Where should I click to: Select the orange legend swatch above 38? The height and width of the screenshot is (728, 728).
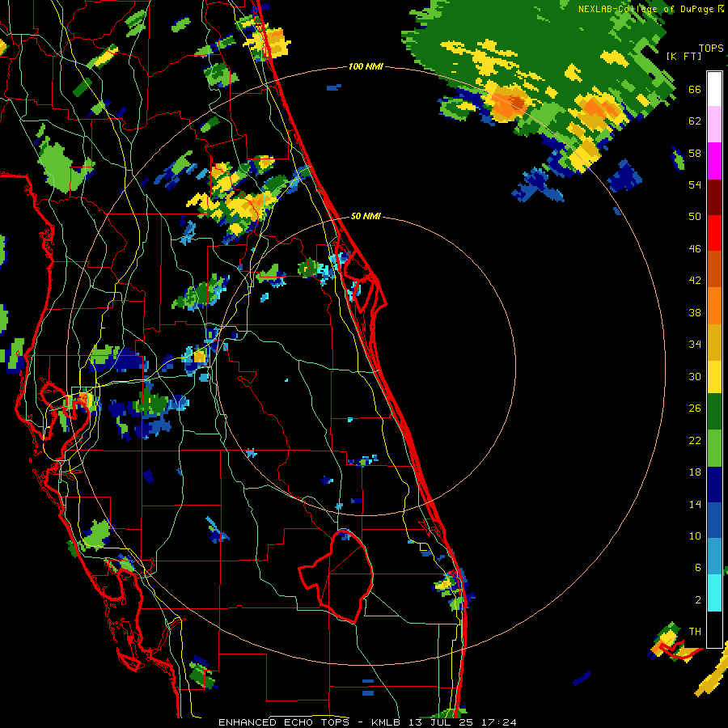(x=714, y=306)
